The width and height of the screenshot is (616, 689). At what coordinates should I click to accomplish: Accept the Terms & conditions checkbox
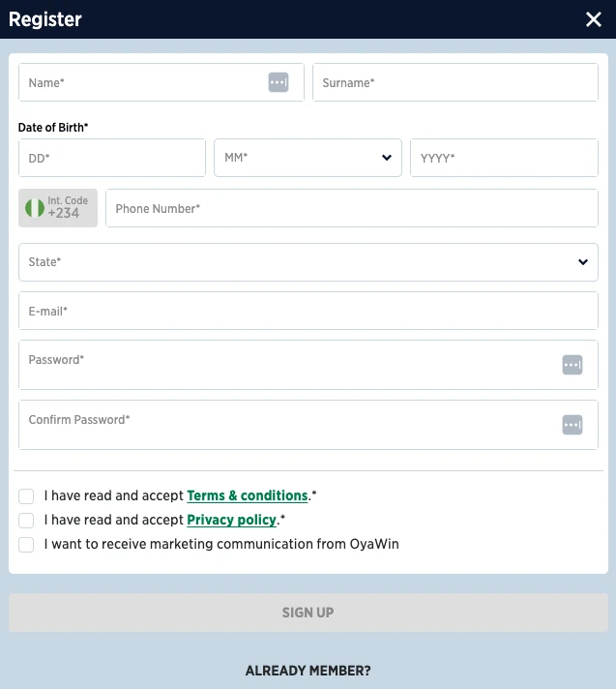click(26, 496)
